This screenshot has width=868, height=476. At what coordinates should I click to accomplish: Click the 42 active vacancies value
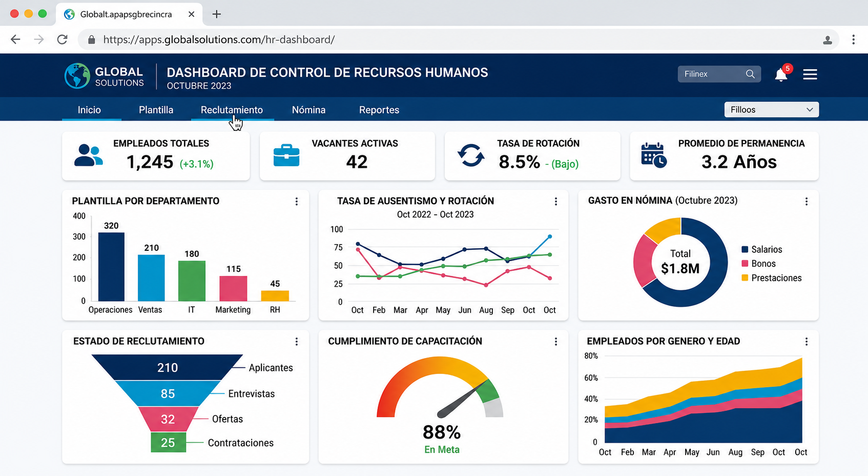357,162
